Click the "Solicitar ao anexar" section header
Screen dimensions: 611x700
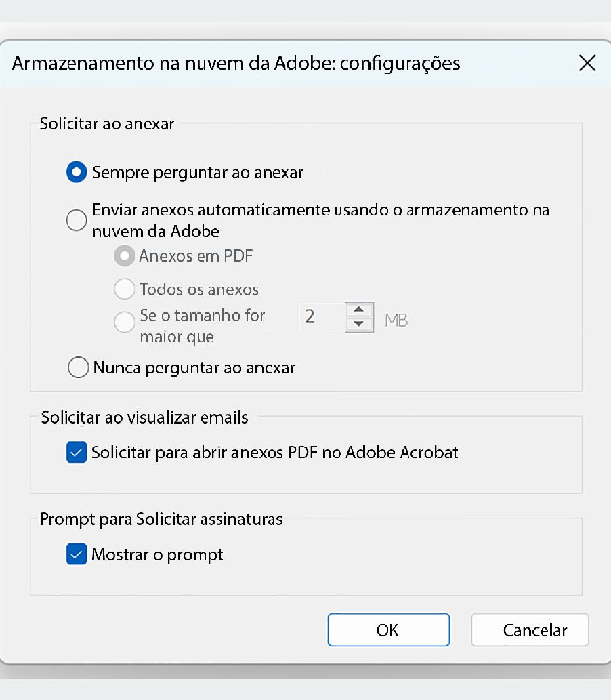tap(106, 123)
